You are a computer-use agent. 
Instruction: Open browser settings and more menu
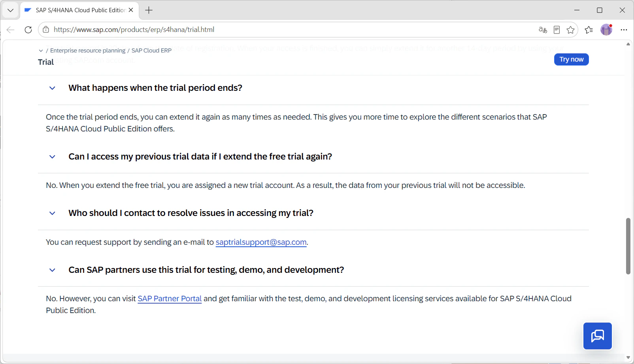click(624, 30)
